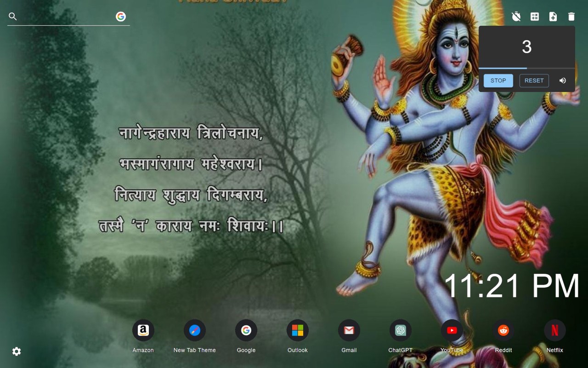Focus the search input field
The width and height of the screenshot is (588, 368).
[67, 17]
